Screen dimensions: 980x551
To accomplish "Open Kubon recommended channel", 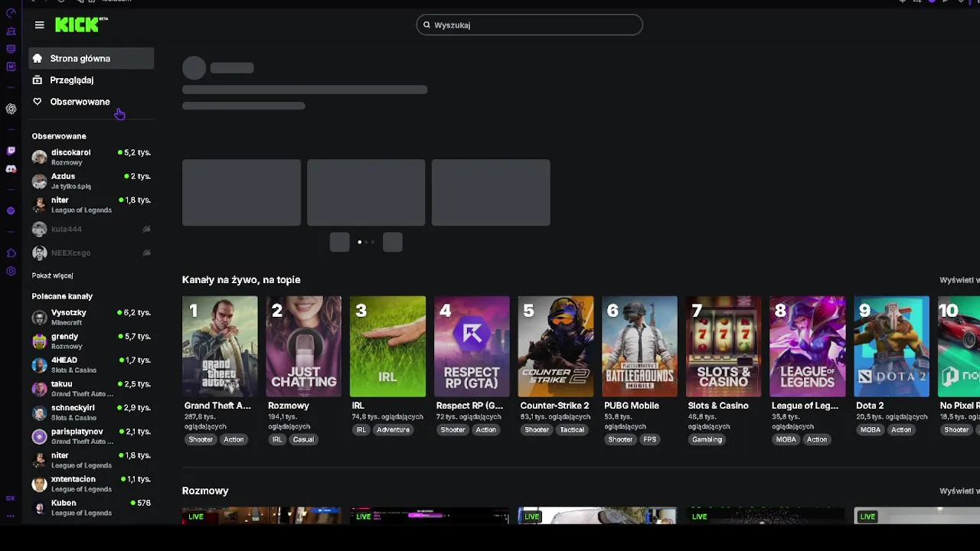I will tap(91, 507).
